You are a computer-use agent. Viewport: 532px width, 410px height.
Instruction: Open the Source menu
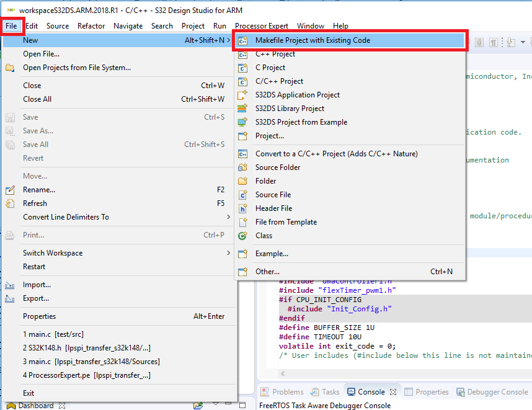click(58, 26)
